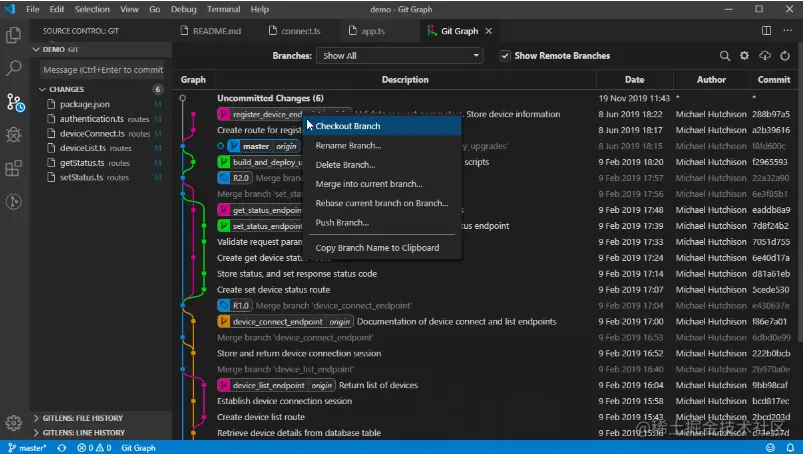803x454 pixels.
Task: Open the Selection menu
Action: point(92,9)
